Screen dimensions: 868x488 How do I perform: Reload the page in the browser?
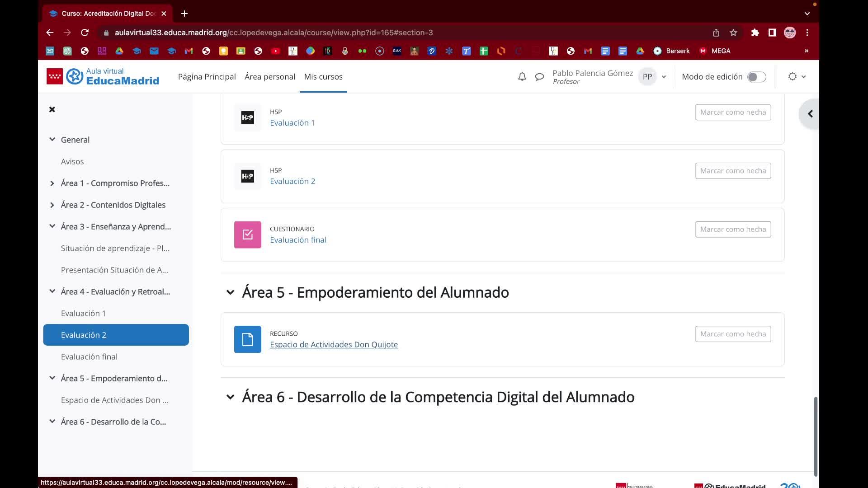click(85, 33)
